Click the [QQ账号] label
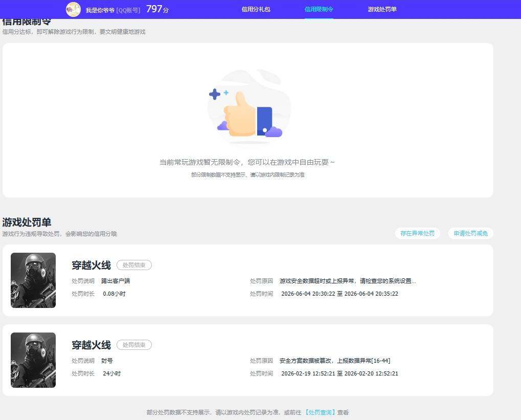Viewport: 521px width, 420px height. point(128,10)
